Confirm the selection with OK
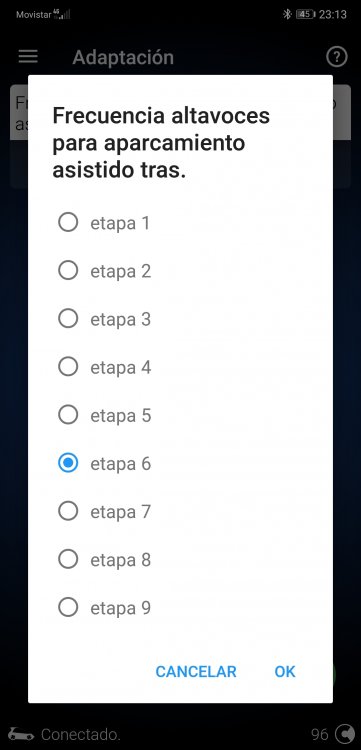 [x=285, y=672]
